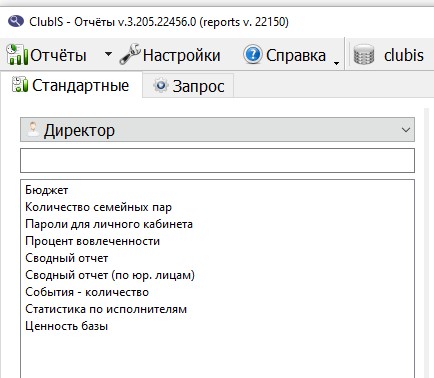434x378 pixels.
Task: Select the Бюджет report
Action: [x=47, y=190]
